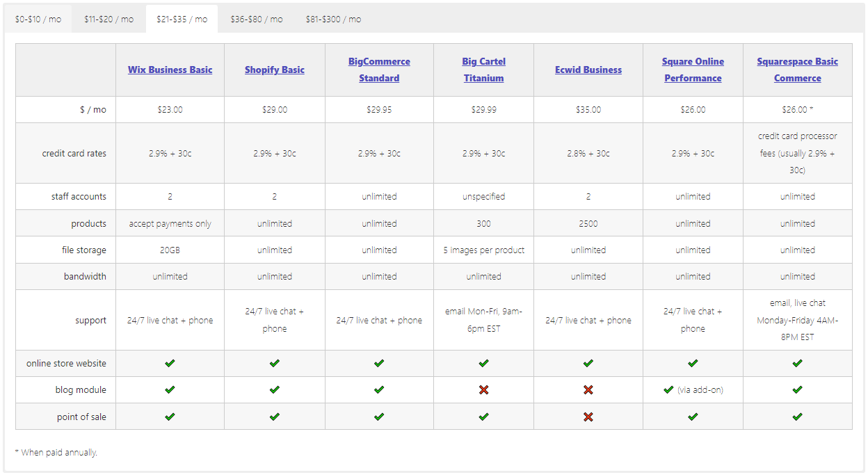Click Wix point of sale checkmark
Screen dimensions: 868x475
coord(170,417)
